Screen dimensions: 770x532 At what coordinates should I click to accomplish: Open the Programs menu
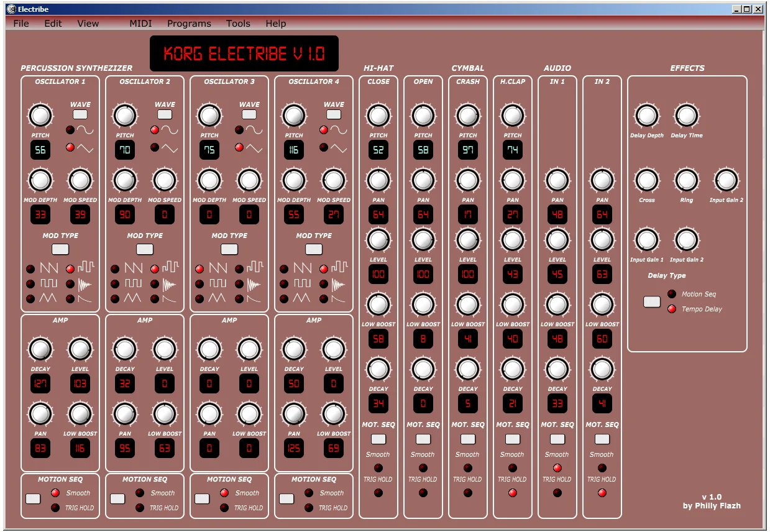tap(189, 24)
